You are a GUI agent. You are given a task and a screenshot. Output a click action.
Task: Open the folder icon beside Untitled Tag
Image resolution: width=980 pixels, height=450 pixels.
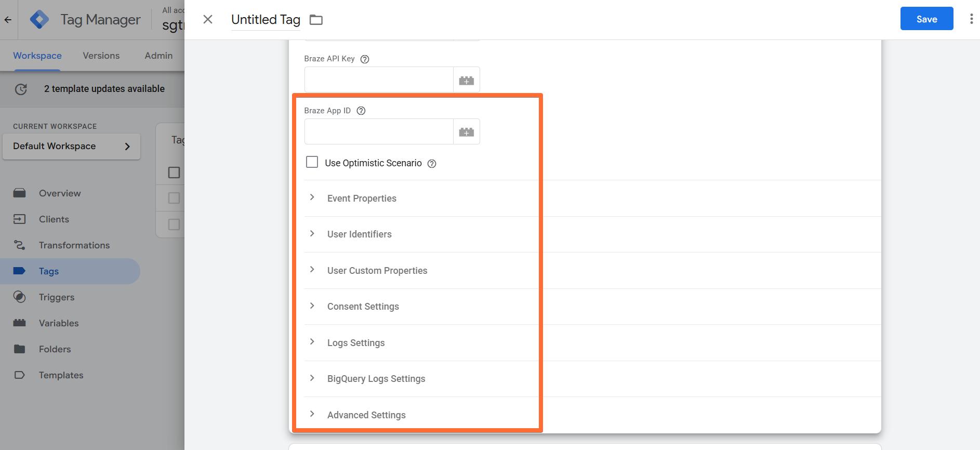pos(316,20)
